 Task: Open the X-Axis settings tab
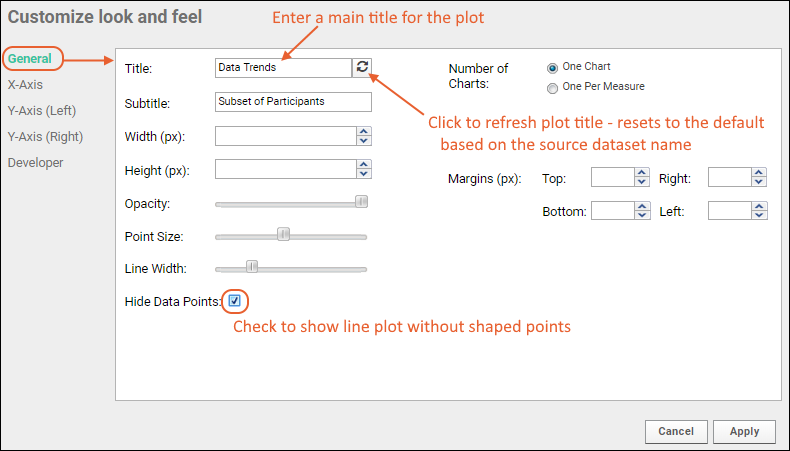coord(25,85)
